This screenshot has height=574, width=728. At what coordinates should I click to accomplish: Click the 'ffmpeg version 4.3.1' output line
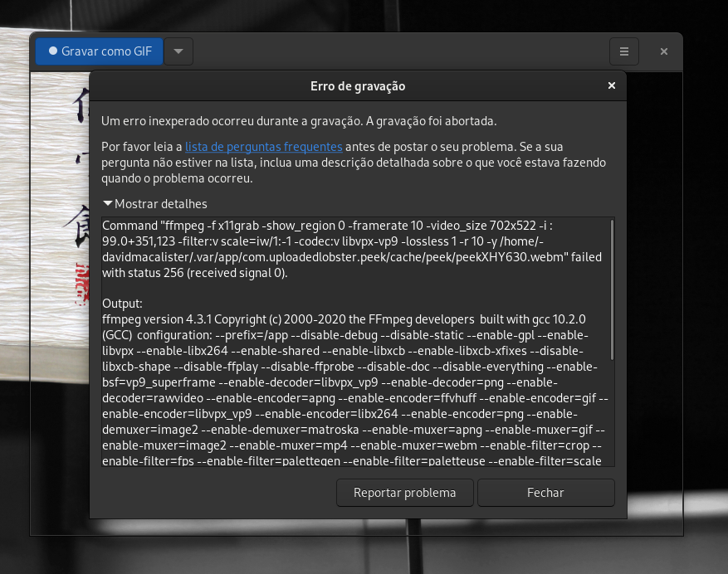tap(344, 319)
